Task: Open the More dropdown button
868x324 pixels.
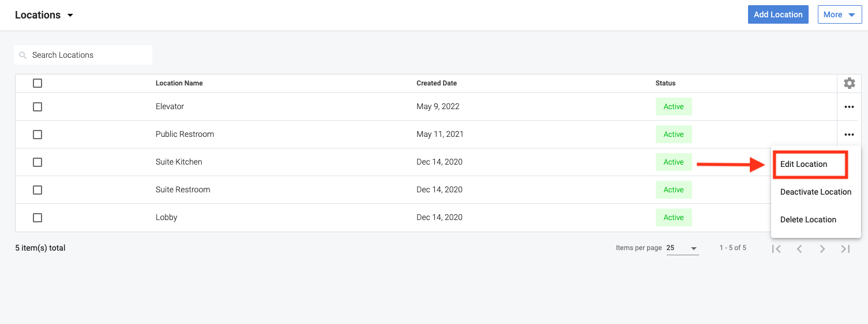Action: coord(839,14)
